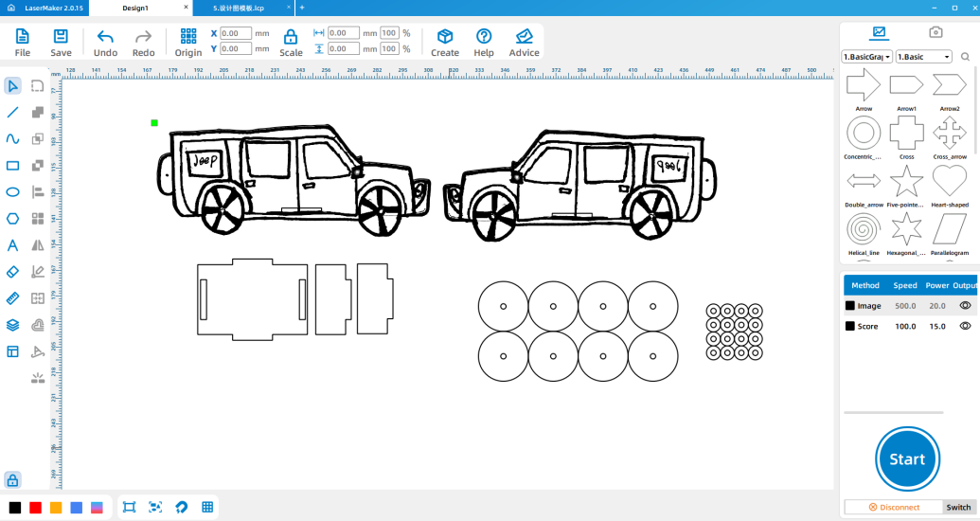Click the Score layer black swatch
Viewport: 980px width, 521px height.
tap(850, 326)
